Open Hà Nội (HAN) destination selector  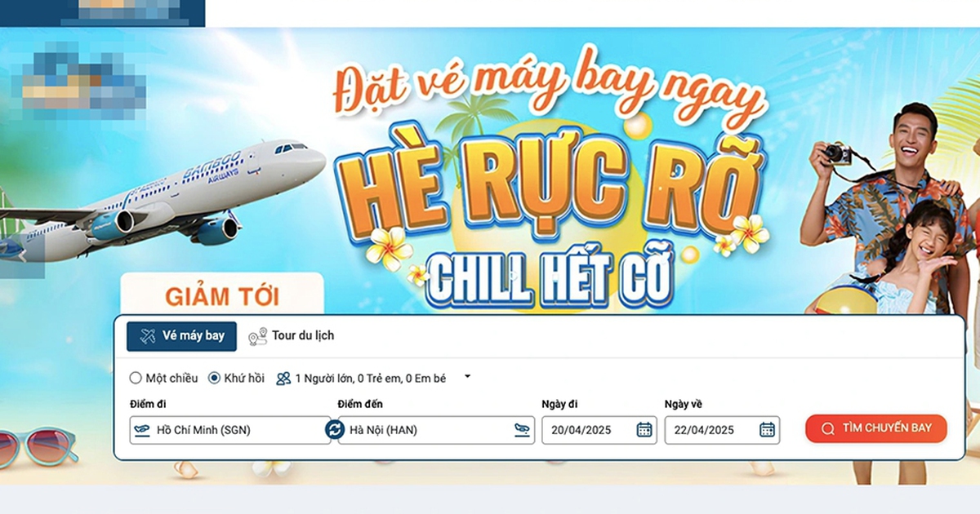pyautogui.click(x=436, y=430)
